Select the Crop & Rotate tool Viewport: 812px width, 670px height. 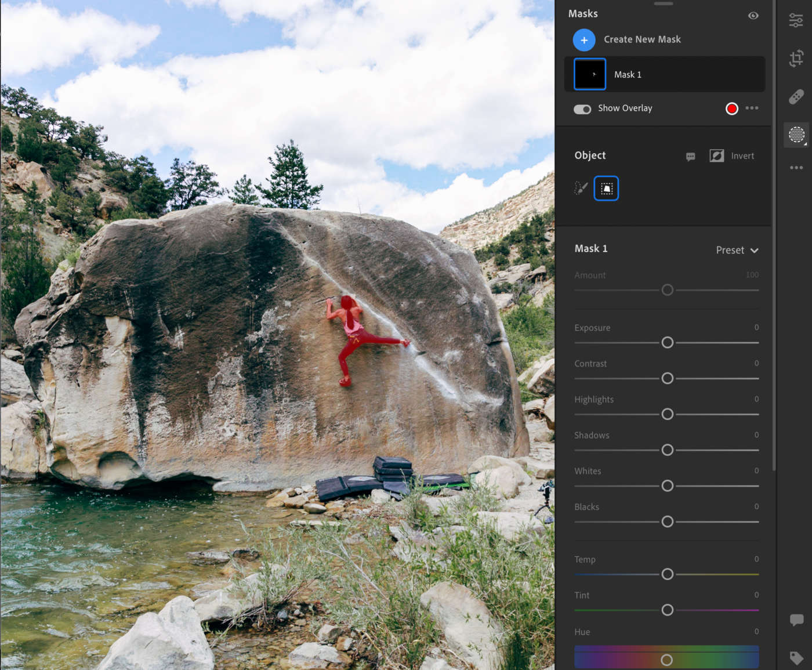tap(796, 58)
